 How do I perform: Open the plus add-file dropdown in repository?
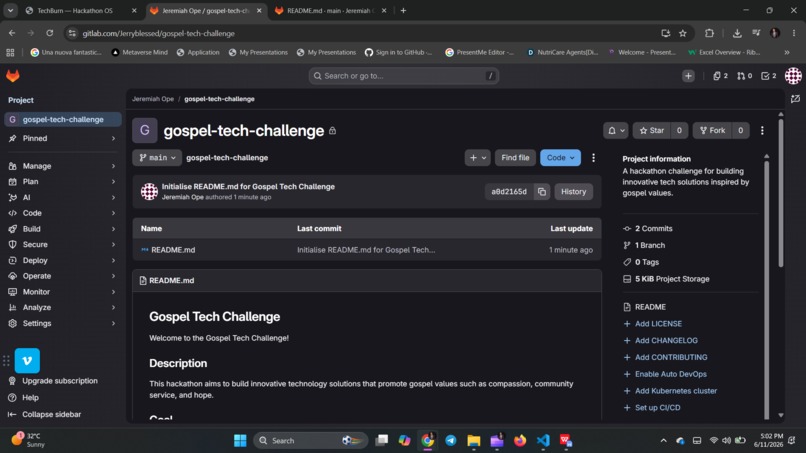[x=478, y=158]
